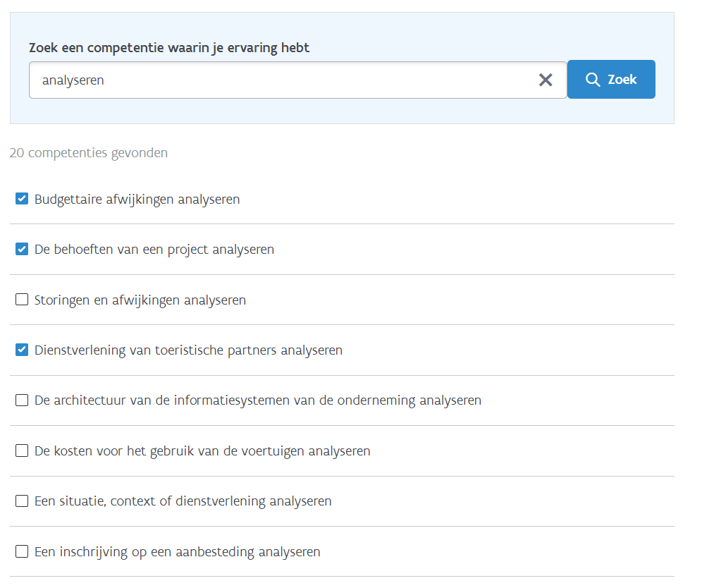Click the blue Zoek search button
The width and height of the screenshot is (702, 588).
coord(611,79)
